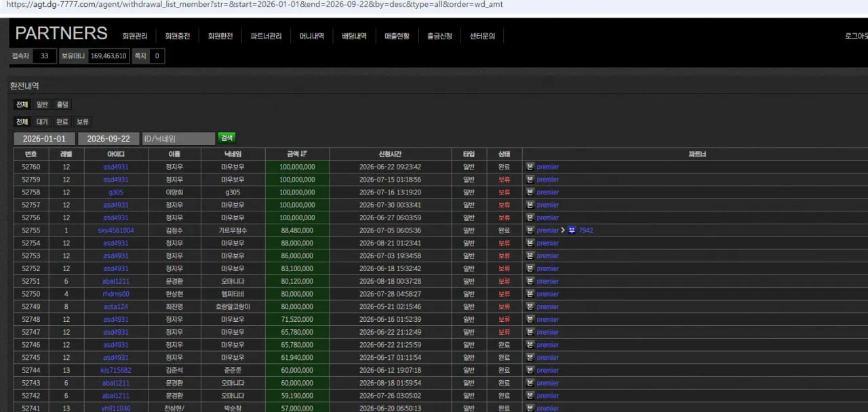Open premier partner link in row 52750
Screen dimensions: 868x412
(x=548, y=294)
